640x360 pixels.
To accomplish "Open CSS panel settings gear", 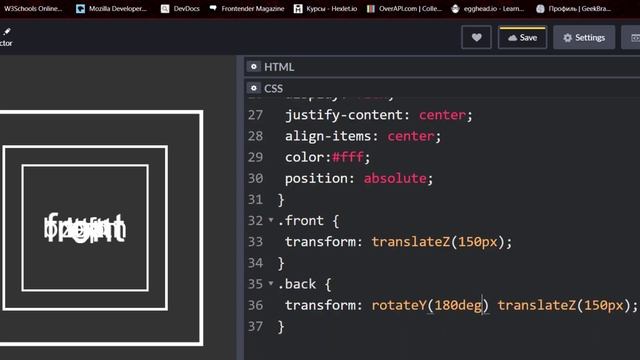I will (x=253, y=88).
